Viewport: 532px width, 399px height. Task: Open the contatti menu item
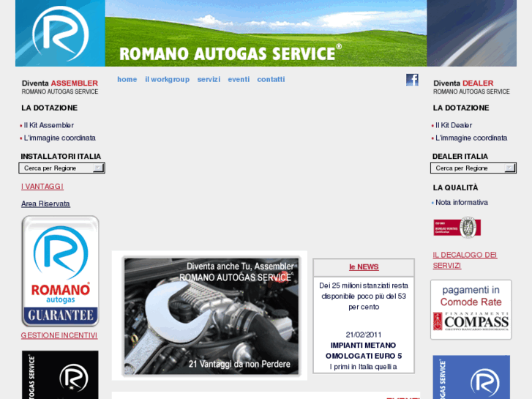tap(271, 79)
